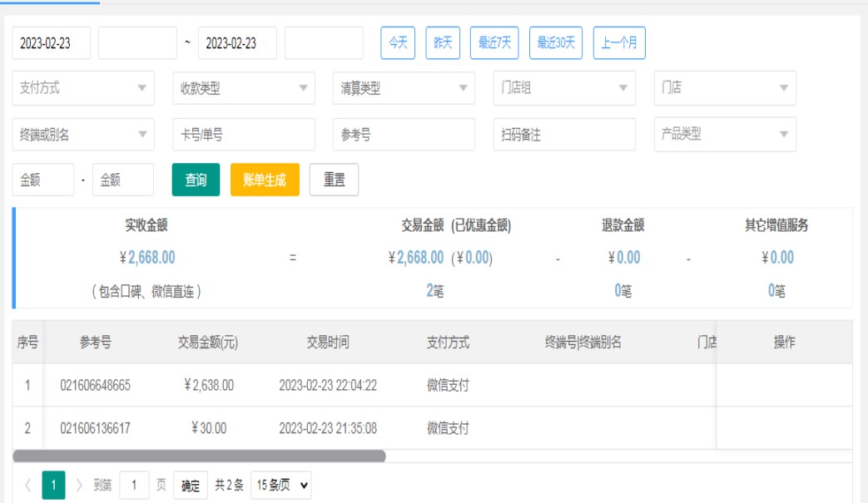Expand the 支付方式 dropdown
The image size is (868, 503).
[83, 88]
